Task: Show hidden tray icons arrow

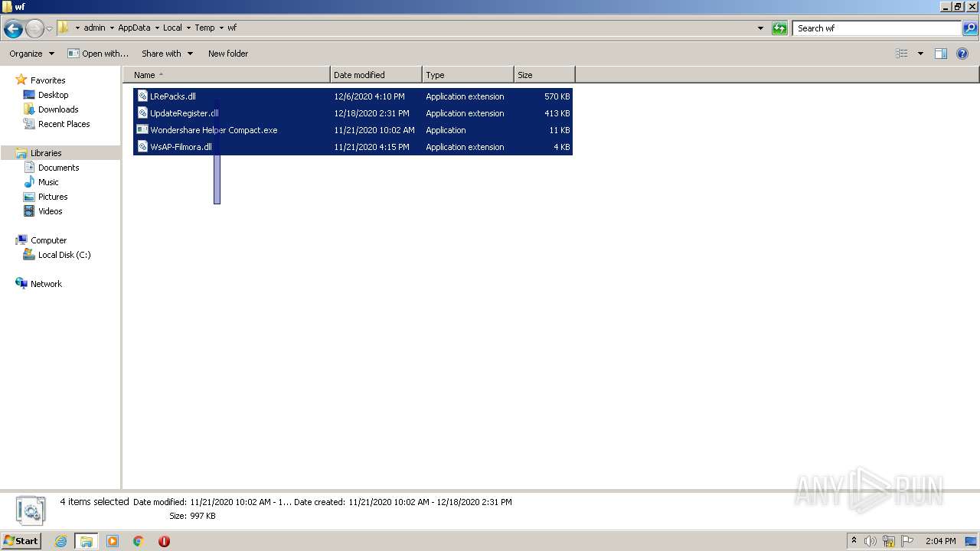Action: pyautogui.click(x=854, y=541)
